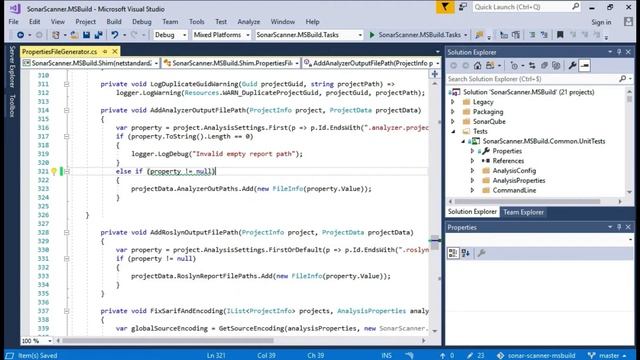Image resolution: width=640 pixels, height=360 pixels.
Task: Open the account settings icon near Sign in
Action: (629, 22)
